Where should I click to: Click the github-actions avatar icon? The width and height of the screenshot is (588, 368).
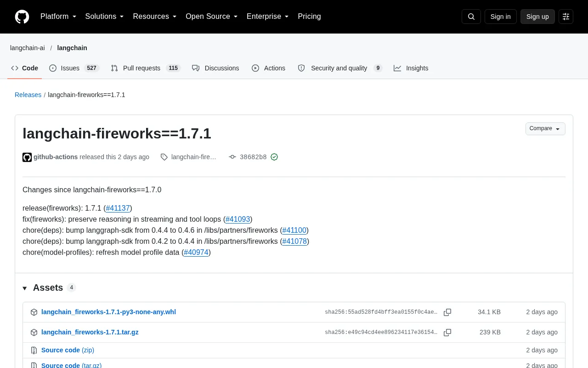point(27,157)
